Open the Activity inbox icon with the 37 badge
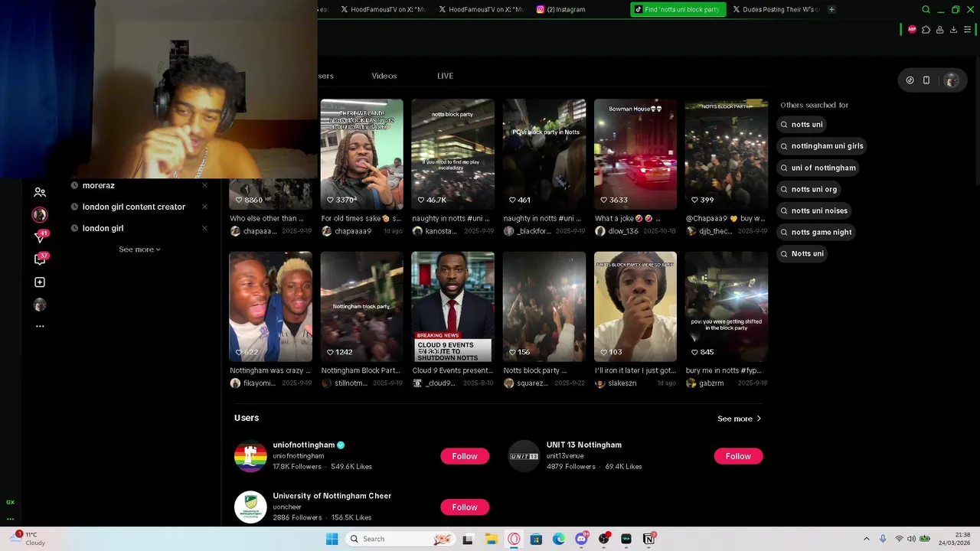This screenshot has height=551, width=980. coord(41,259)
